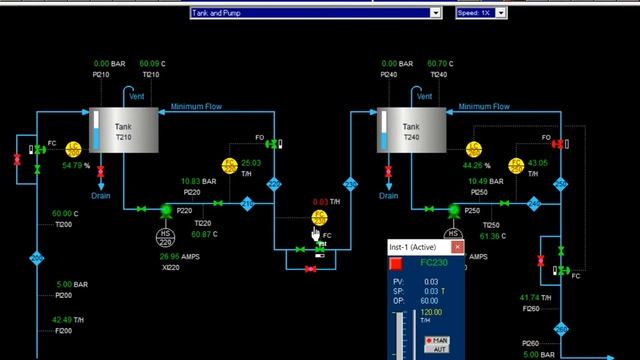Open the Tank and Pump display dropdown
The image size is (640, 360).
point(316,13)
